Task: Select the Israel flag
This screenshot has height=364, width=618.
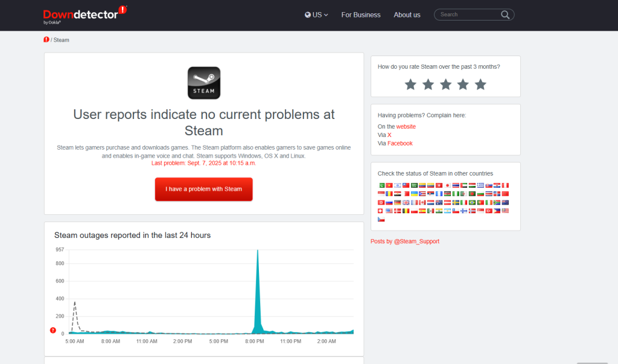Action: 398,185
